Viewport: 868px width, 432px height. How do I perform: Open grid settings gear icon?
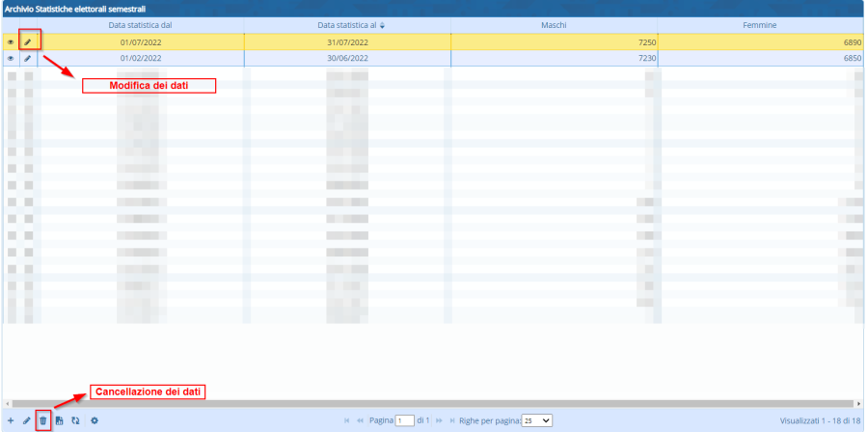coord(95,421)
